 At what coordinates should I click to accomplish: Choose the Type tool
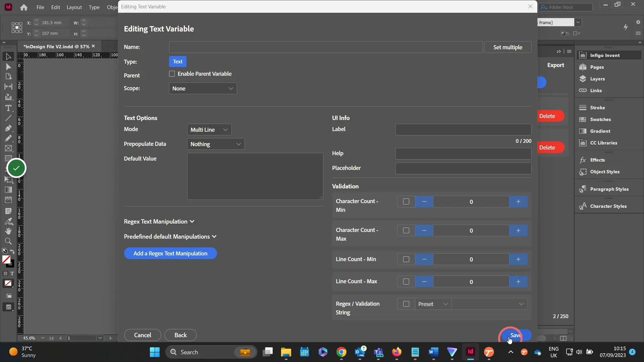click(8, 108)
